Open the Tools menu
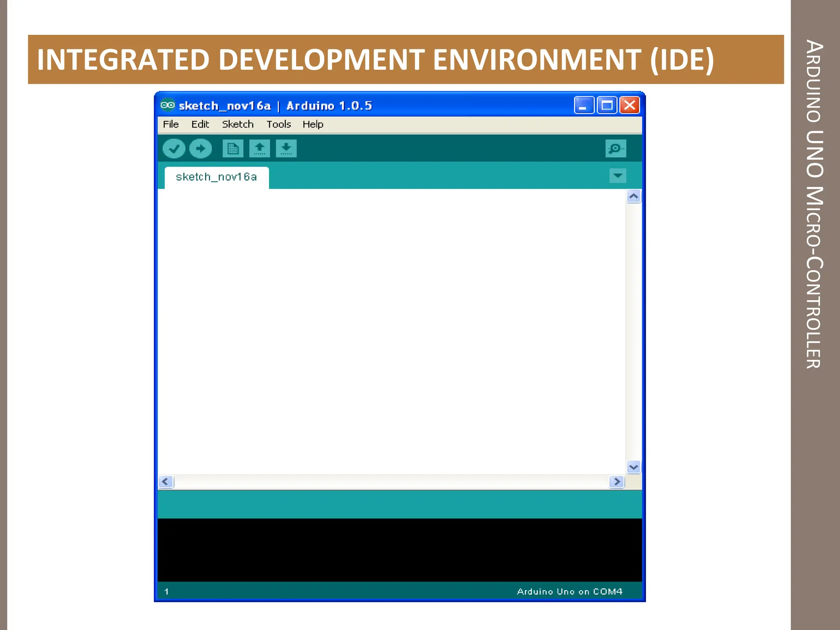This screenshot has height=630, width=840. tap(279, 124)
